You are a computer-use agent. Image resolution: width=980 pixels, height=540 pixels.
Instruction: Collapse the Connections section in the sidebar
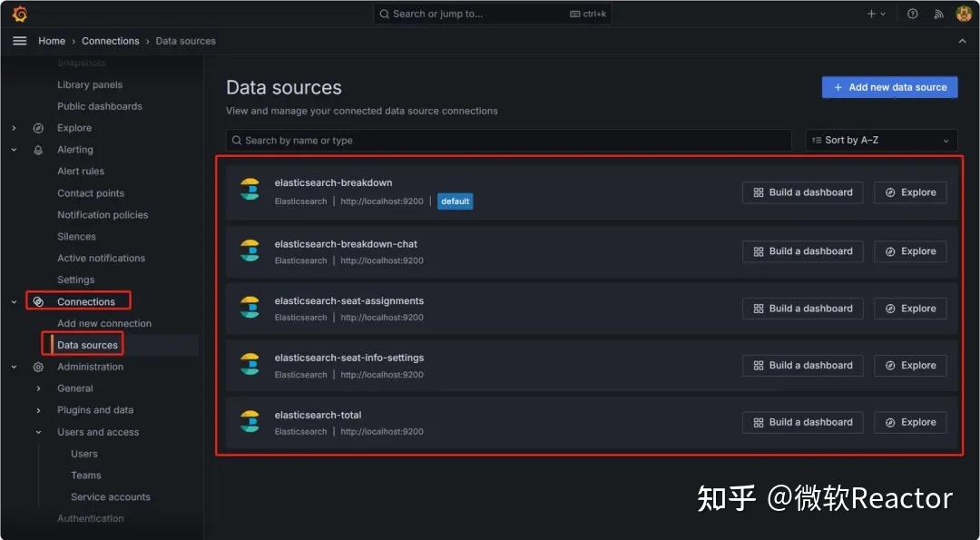(x=14, y=300)
